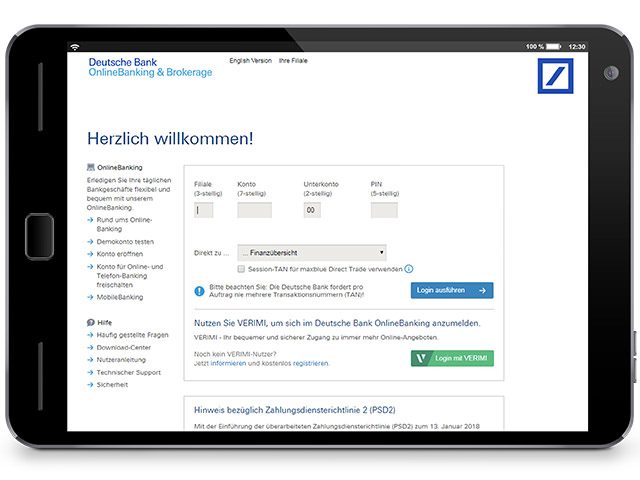Screen dimensions: 640x480
Task: Open Technischer Support link
Action: (129, 372)
